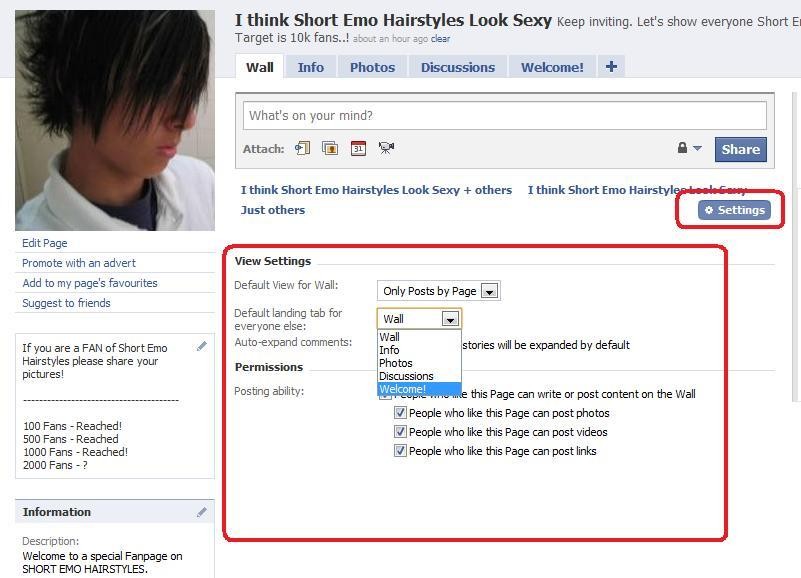Image resolution: width=801 pixels, height=578 pixels.
Task: Open the lock privacy selector
Action: [689, 149]
